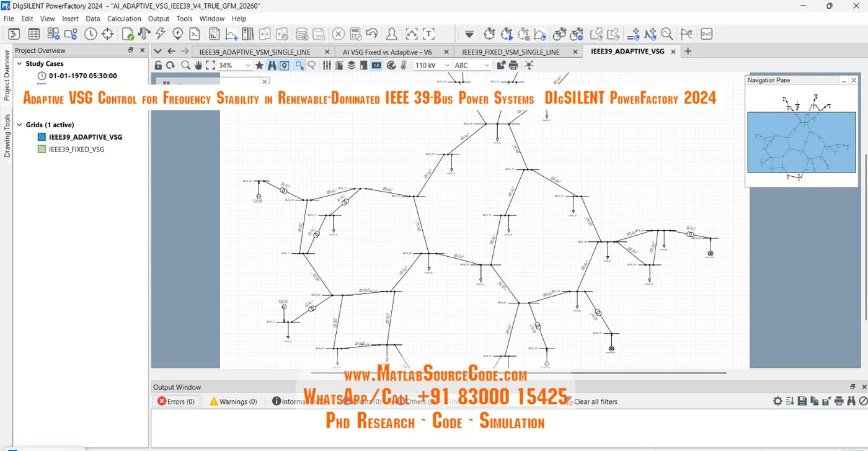The height and width of the screenshot is (451, 868).
Task: Switch to AI VSG Fixed vs Adaptive - V6 tab
Action: pyautogui.click(x=387, y=52)
